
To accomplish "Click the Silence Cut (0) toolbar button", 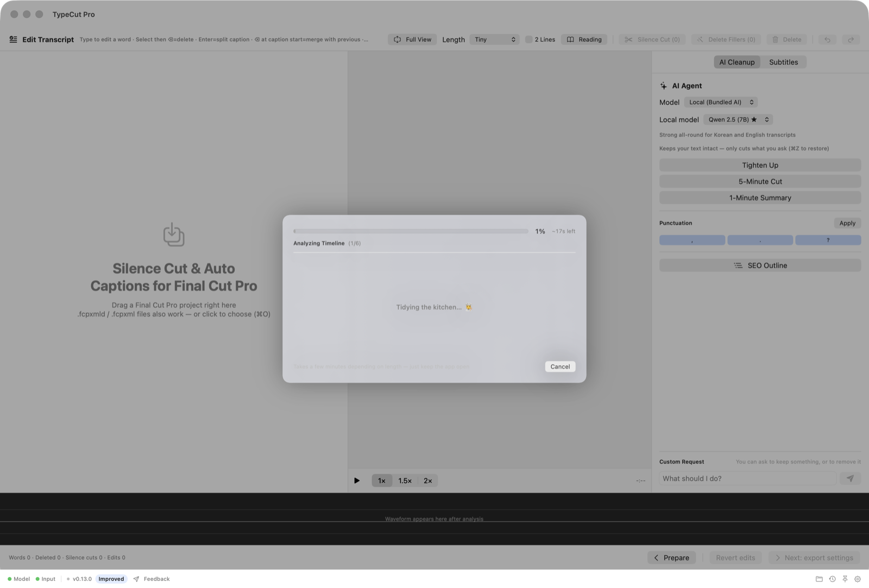I will point(652,40).
